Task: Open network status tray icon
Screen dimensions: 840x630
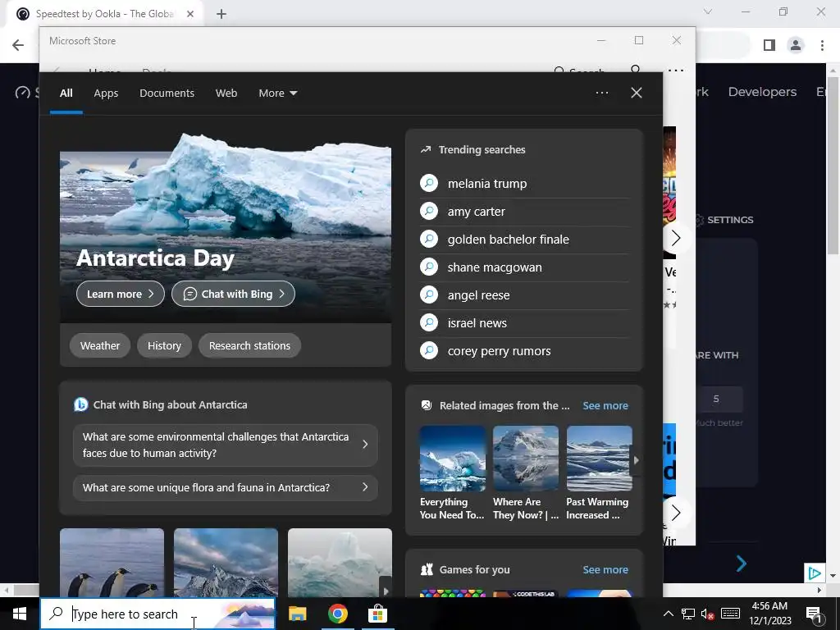Action: coord(688,614)
